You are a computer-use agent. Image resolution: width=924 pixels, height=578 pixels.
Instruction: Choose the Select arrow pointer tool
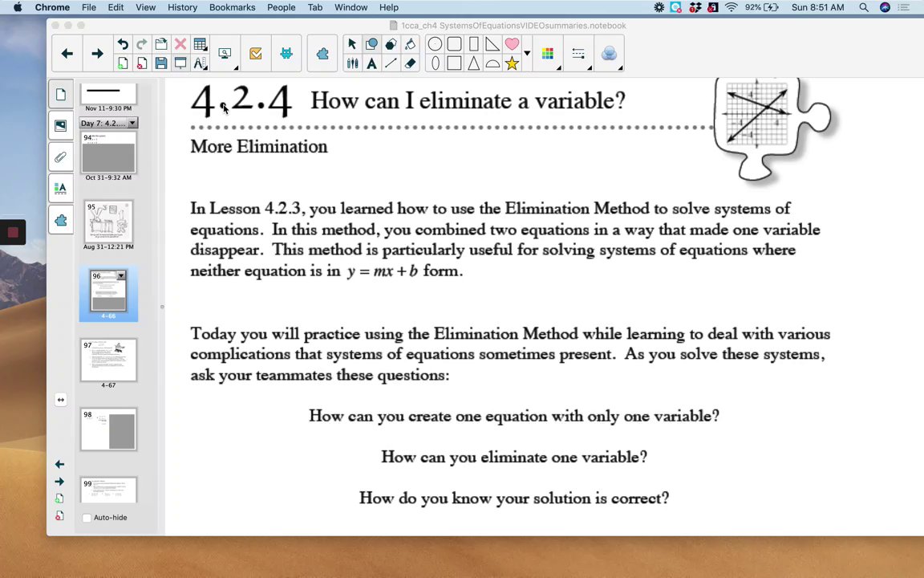click(x=352, y=44)
